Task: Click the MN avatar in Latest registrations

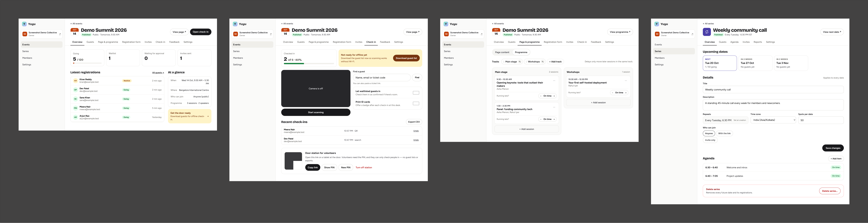Action: (75, 108)
